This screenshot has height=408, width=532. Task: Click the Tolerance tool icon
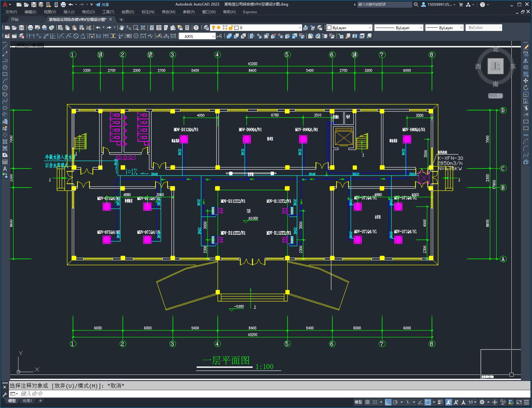129,36
